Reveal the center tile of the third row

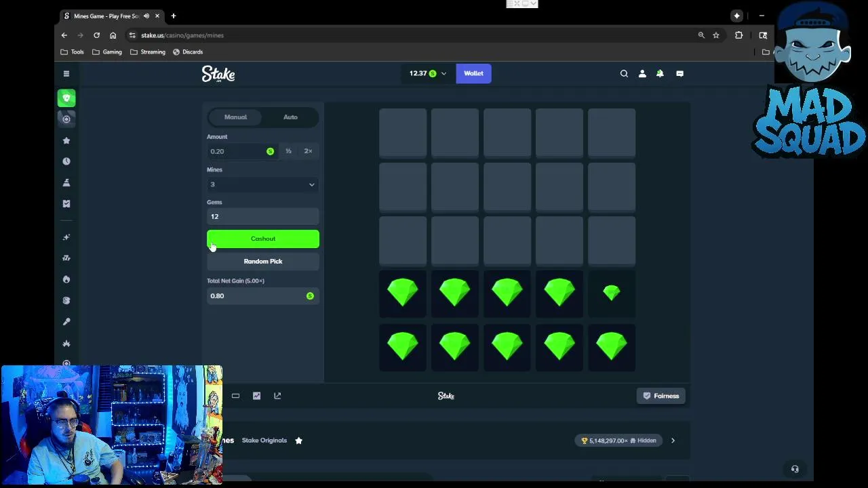507,241
